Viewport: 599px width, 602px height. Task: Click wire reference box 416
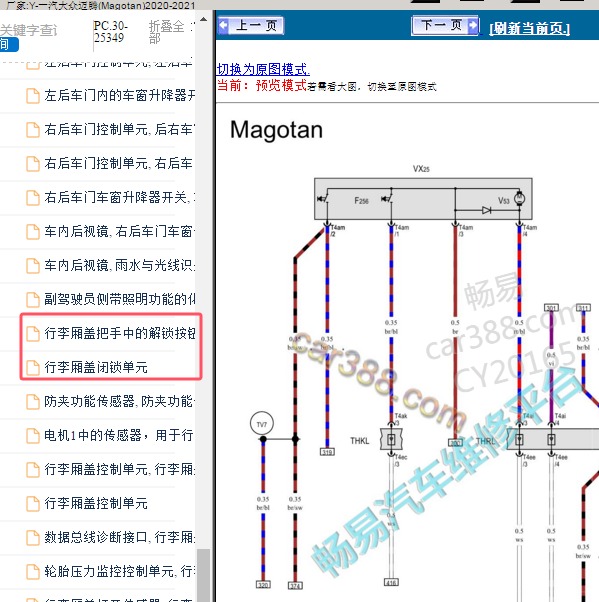391,582
